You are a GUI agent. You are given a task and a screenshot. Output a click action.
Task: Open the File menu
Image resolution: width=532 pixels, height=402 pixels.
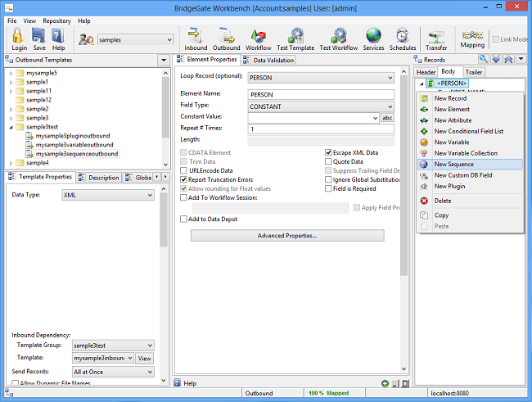coord(12,20)
